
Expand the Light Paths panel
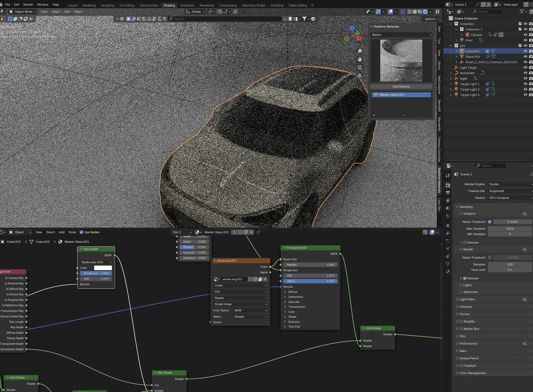coord(467,299)
